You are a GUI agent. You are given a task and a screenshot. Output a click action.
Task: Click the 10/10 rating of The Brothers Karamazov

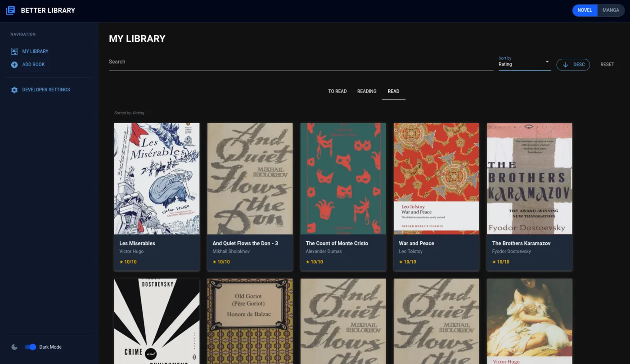point(501,262)
